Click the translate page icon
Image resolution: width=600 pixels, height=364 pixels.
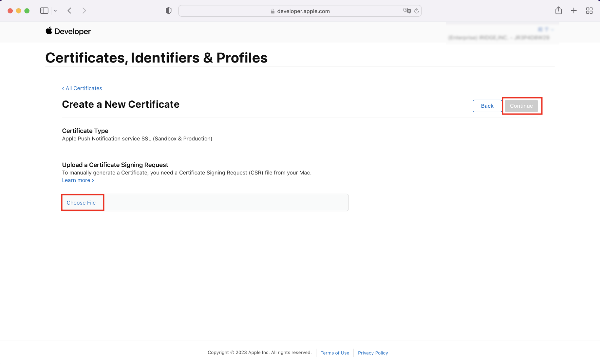click(407, 11)
